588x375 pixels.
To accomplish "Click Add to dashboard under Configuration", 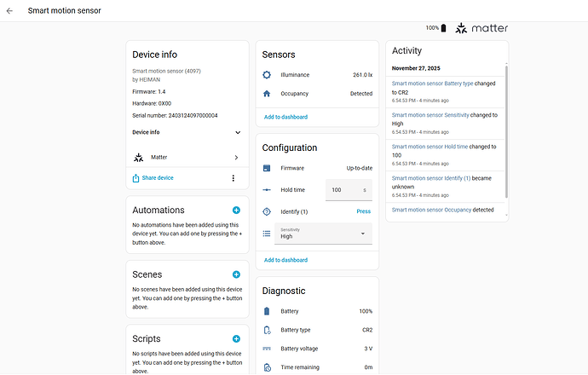I will point(285,260).
